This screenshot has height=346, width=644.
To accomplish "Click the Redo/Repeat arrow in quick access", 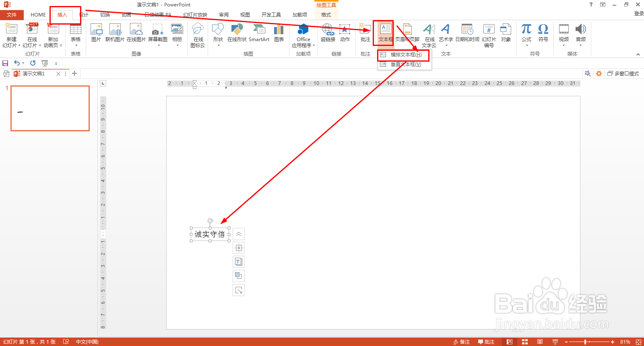I will pyautogui.click(x=33, y=63).
